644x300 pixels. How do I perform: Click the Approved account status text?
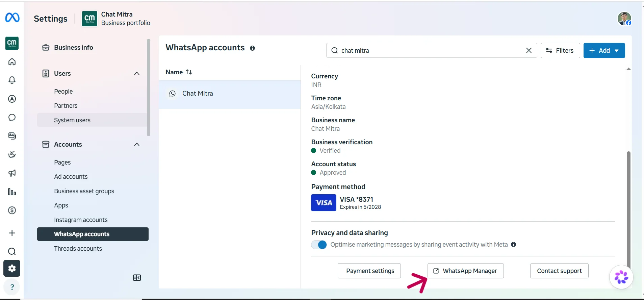click(x=333, y=173)
